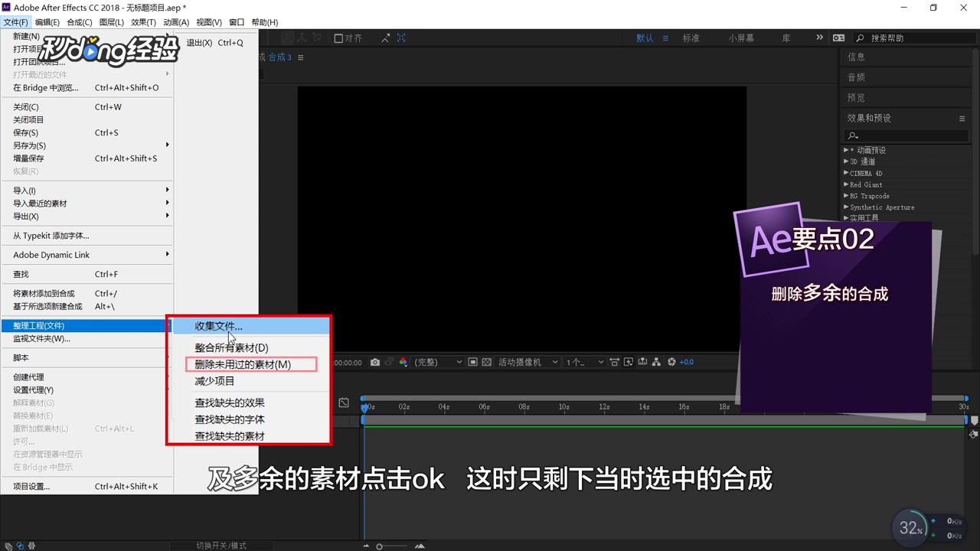The image size is (980, 551).
Task: Click the snap features bounding-box icon
Action: coord(401,37)
